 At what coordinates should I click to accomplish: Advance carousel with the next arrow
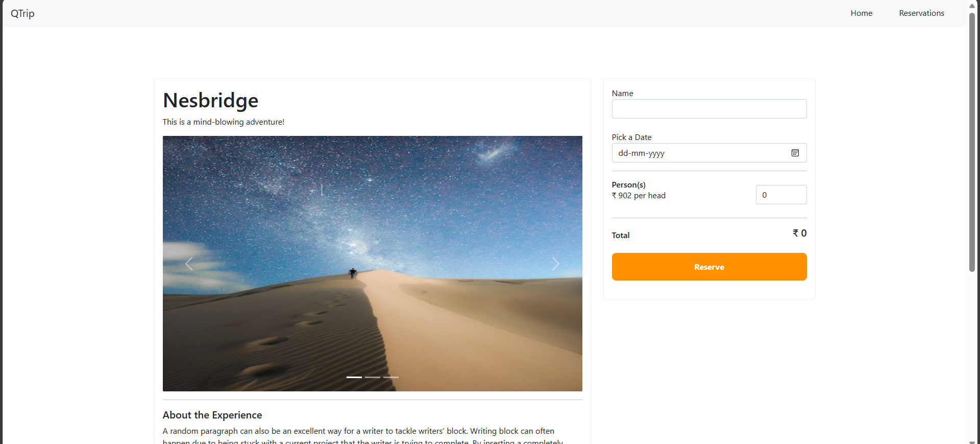[555, 264]
